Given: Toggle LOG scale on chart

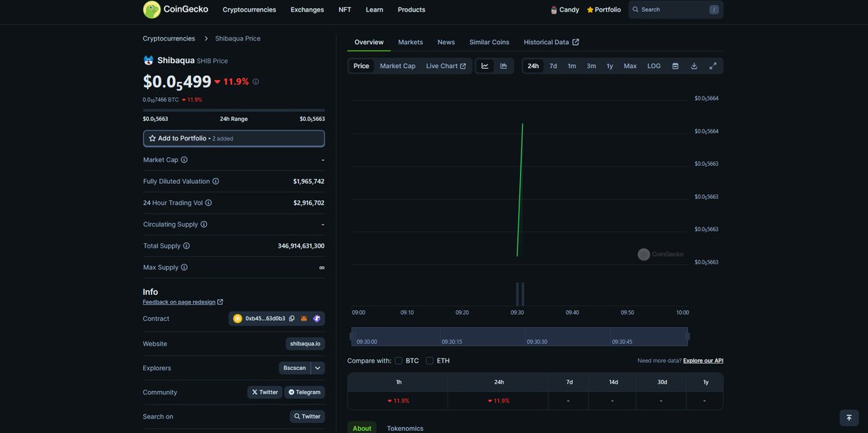Looking at the screenshot, I should tap(654, 66).
